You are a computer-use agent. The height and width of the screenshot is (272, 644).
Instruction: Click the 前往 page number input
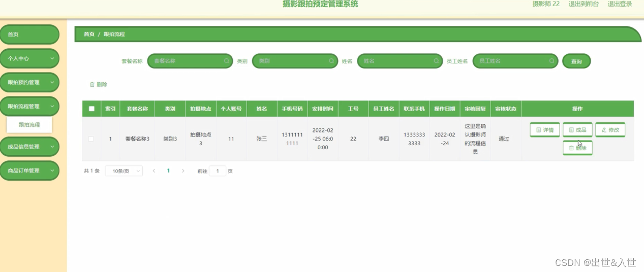[x=218, y=171]
